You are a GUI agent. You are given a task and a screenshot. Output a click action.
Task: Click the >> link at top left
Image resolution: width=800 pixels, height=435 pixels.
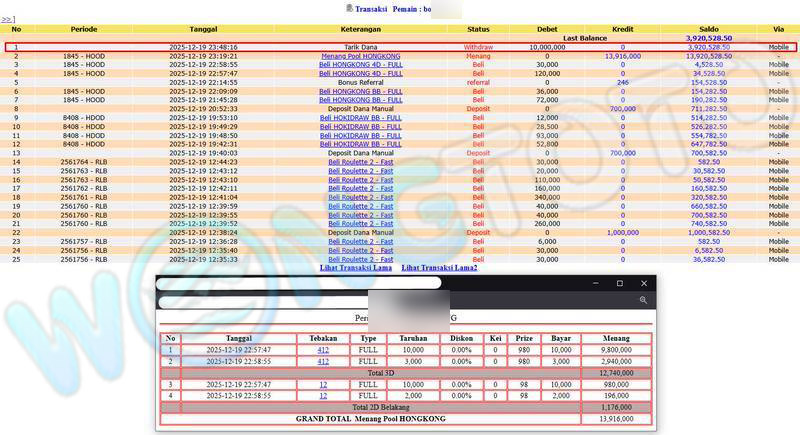pyautogui.click(x=7, y=19)
